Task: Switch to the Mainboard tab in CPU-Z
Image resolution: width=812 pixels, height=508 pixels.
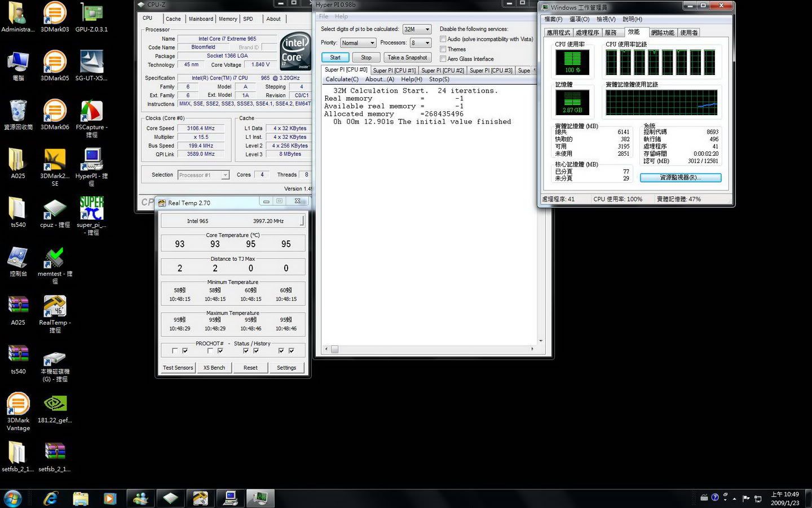Action: pos(201,19)
